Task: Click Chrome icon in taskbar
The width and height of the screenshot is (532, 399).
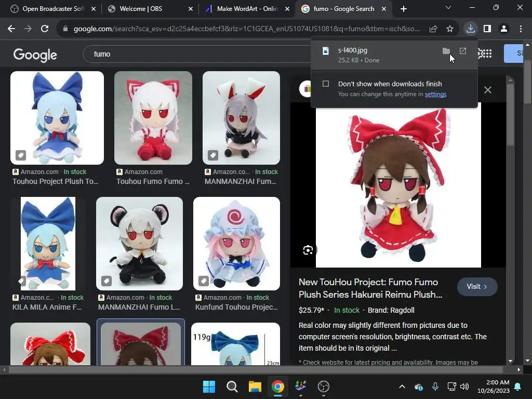Action: click(277, 387)
